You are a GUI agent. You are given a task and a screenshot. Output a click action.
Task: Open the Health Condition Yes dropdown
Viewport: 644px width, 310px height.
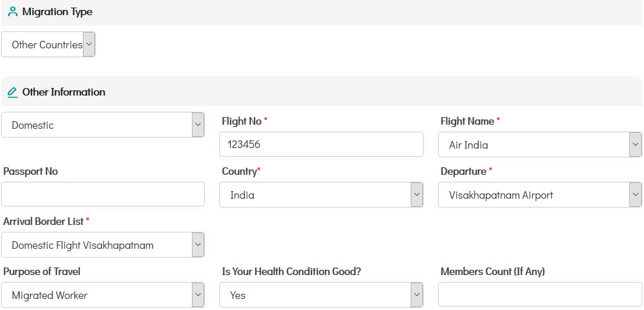321,295
